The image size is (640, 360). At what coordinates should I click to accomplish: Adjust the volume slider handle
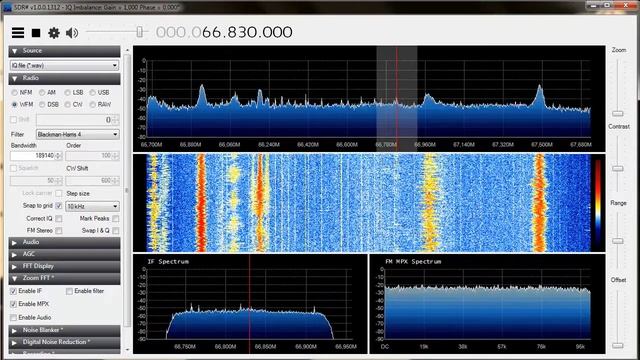(x=140, y=32)
